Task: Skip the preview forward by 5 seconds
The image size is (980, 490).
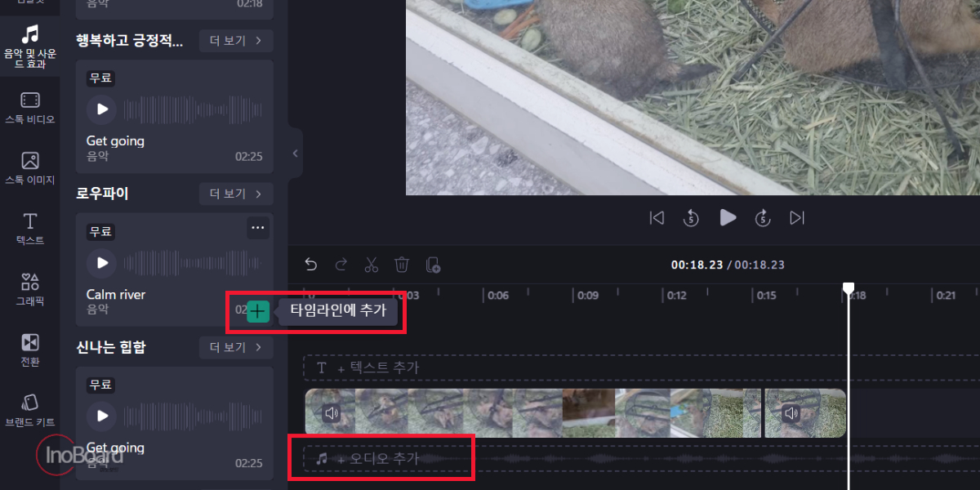Action: coord(762,217)
